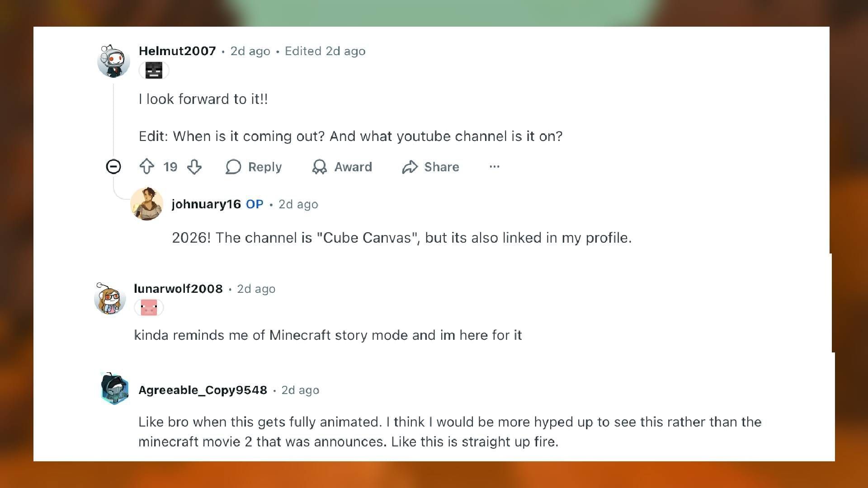Open the three-dot more options menu
Screen dimensions: 868x488
495,167
